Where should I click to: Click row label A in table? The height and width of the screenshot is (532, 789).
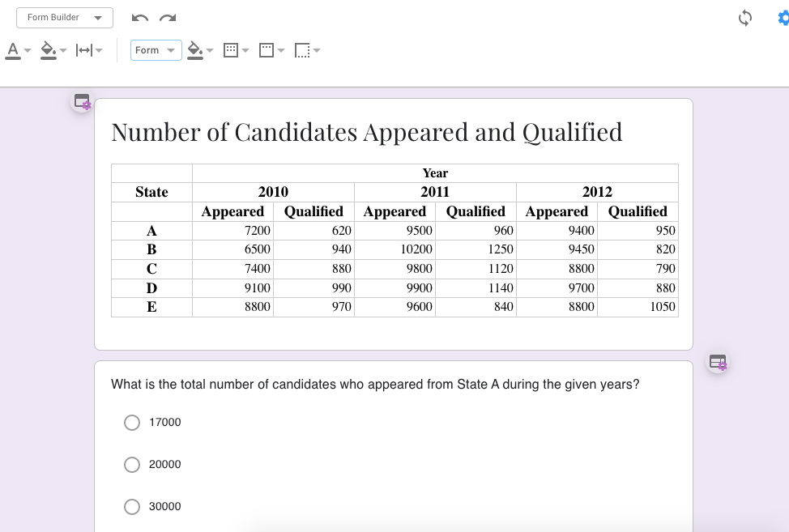pyautogui.click(x=151, y=231)
